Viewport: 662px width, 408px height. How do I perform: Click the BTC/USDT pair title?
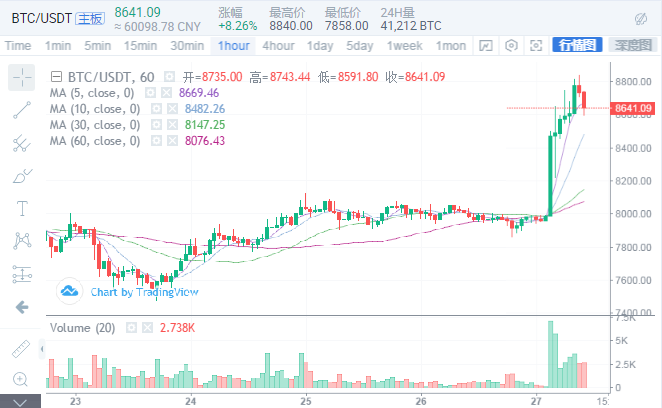point(41,19)
